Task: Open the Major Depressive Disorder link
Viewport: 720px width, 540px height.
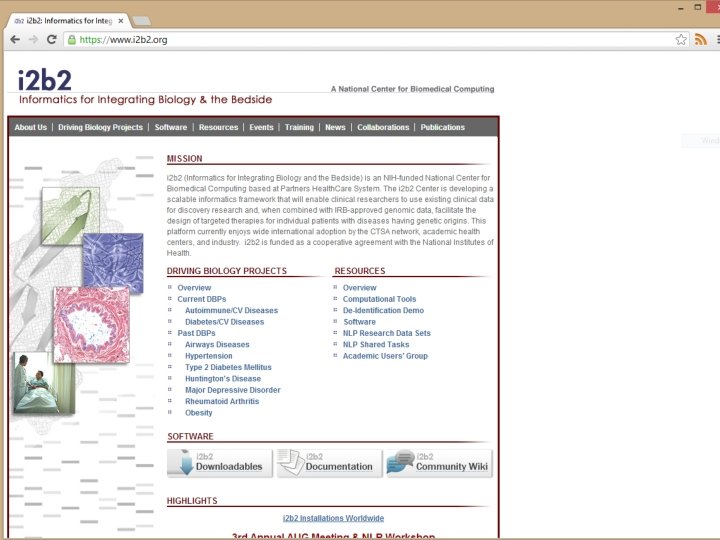Action: pos(232,390)
